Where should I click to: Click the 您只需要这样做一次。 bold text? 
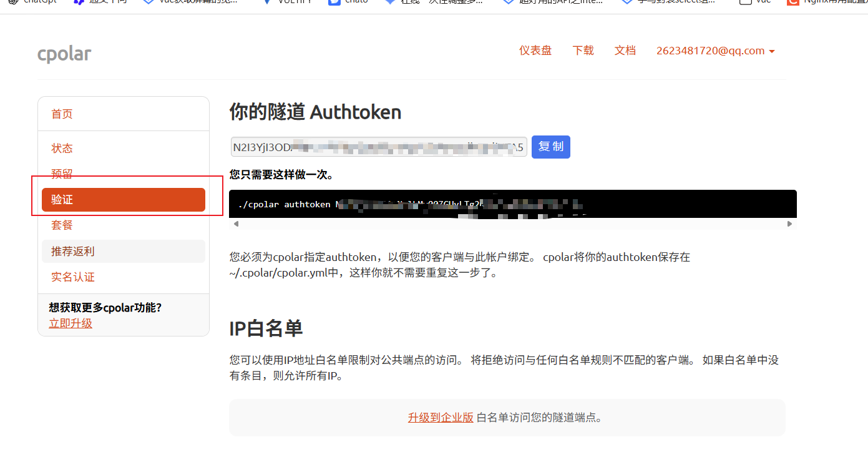[281, 175]
